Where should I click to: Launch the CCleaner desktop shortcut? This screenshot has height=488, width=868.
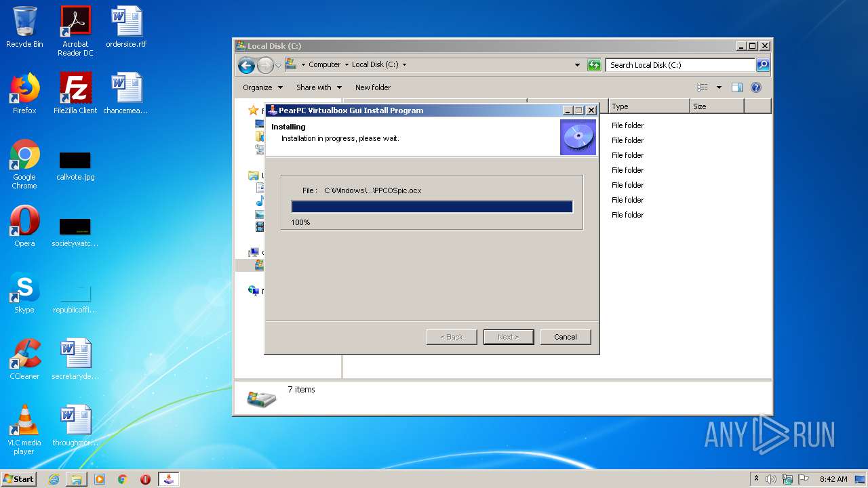click(x=24, y=359)
